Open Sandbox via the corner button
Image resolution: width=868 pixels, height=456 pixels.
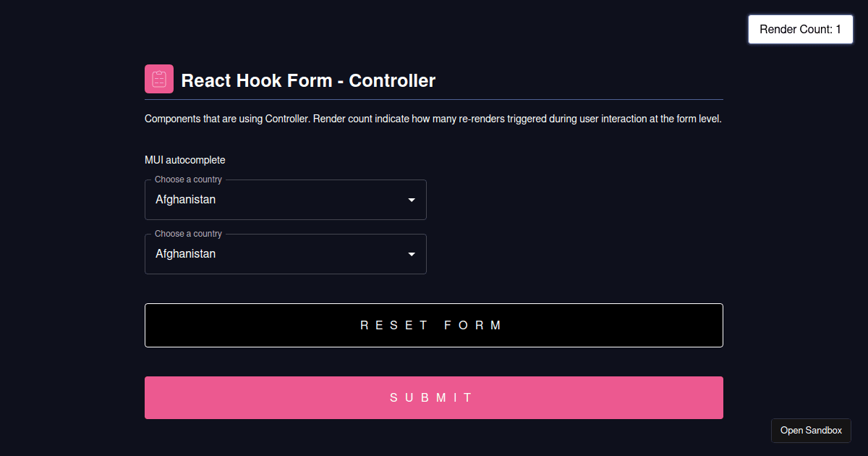(811, 431)
